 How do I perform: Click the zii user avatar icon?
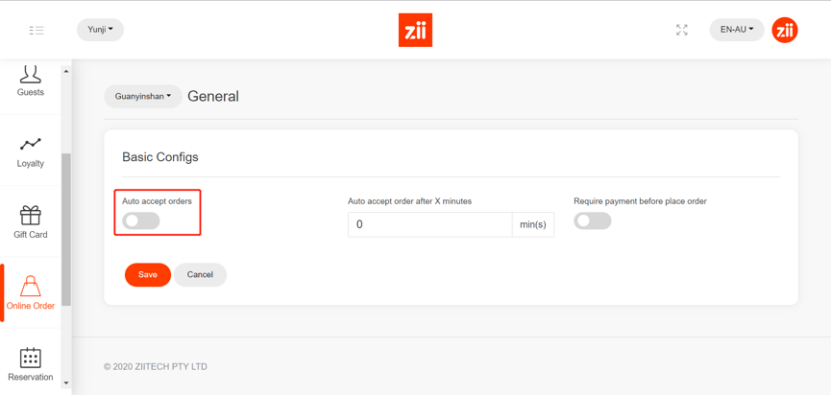tap(784, 30)
